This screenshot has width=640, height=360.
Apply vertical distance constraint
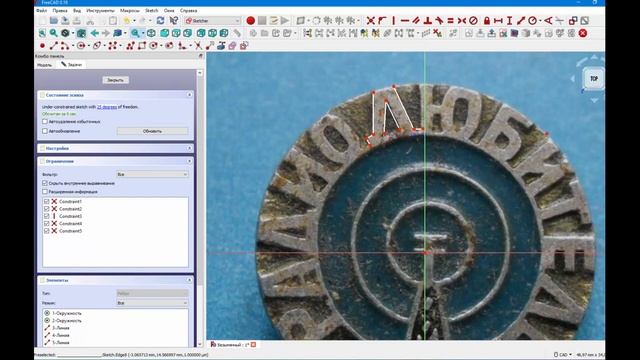click(x=509, y=20)
